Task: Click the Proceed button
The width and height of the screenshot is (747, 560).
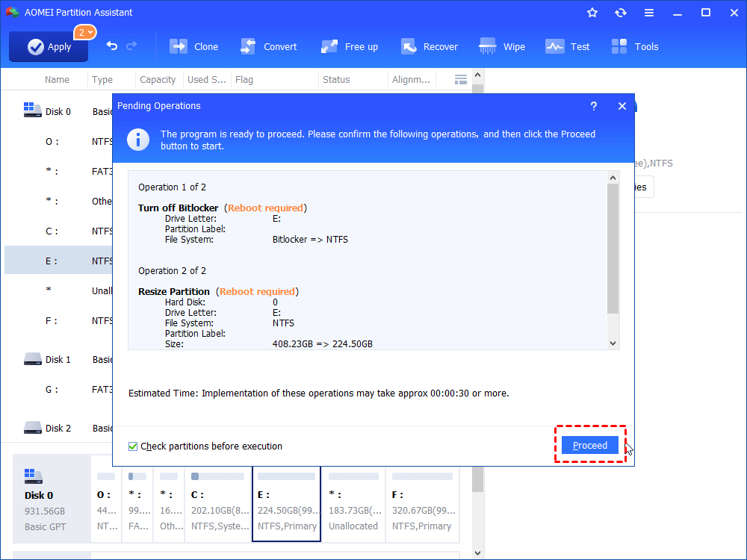Action: coord(590,445)
